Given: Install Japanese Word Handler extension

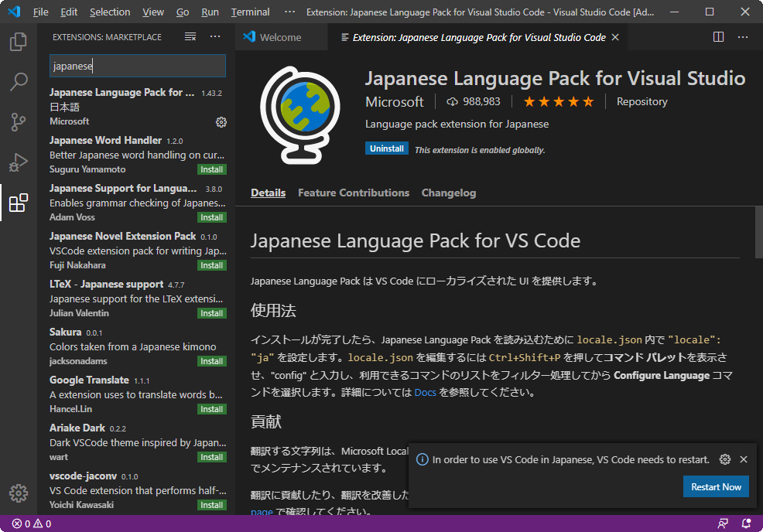Looking at the screenshot, I should (x=212, y=169).
